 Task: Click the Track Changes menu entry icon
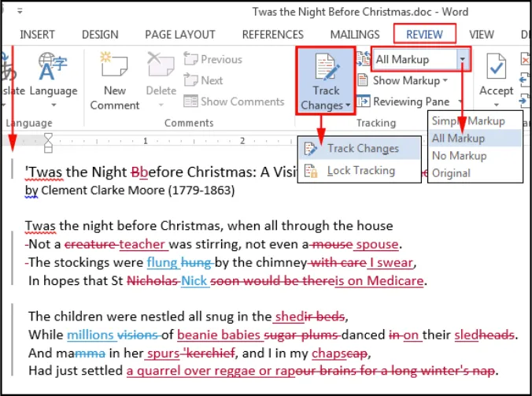(311, 149)
